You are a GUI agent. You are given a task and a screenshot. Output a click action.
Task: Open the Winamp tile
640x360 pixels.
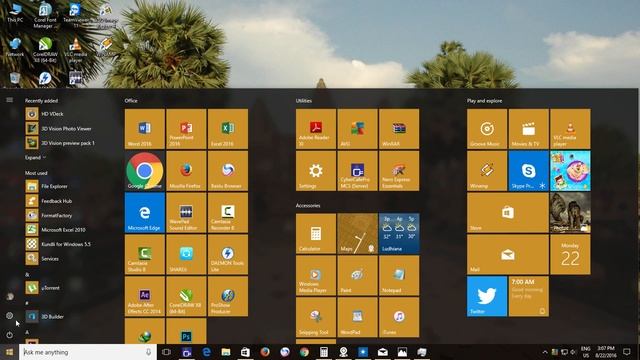[x=487, y=171]
